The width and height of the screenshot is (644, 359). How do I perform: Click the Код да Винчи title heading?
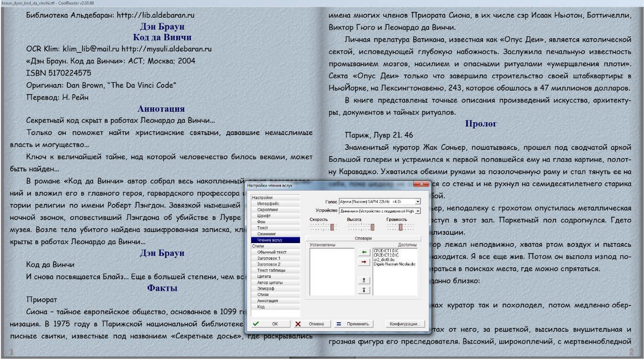(x=162, y=37)
